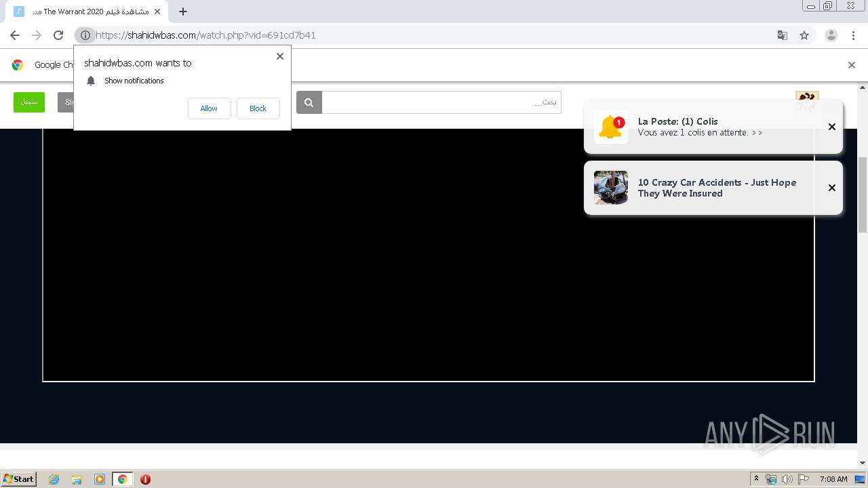
Task: Reload the current page
Action: point(58,35)
